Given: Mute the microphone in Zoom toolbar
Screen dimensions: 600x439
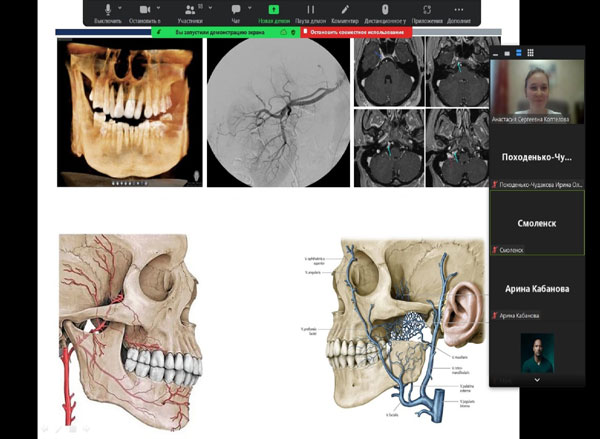Looking at the screenshot, I should click(x=108, y=11).
